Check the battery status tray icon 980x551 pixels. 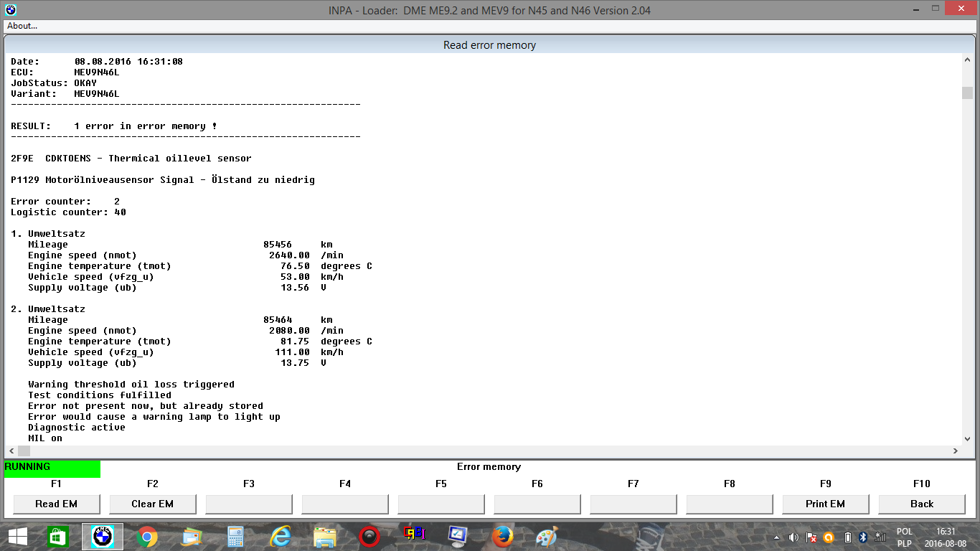[847, 537]
